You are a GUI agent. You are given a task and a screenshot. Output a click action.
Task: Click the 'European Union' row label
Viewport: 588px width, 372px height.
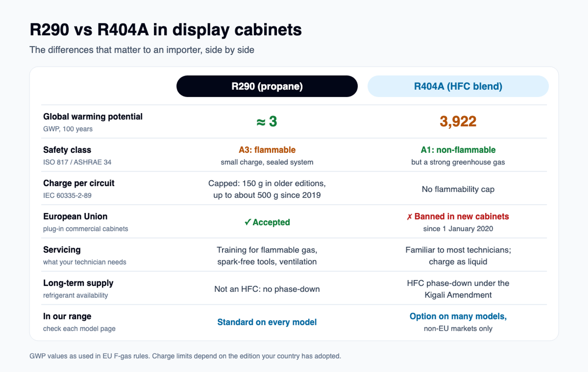coord(75,216)
